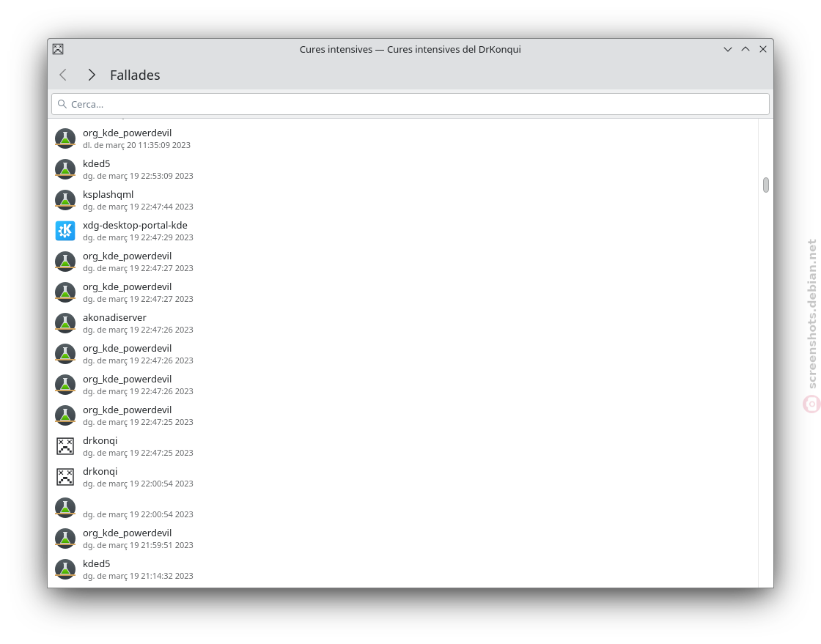Click the DrKonqi window icon in the title bar
Image resolution: width=821 pixels, height=644 pixels.
tap(58, 49)
